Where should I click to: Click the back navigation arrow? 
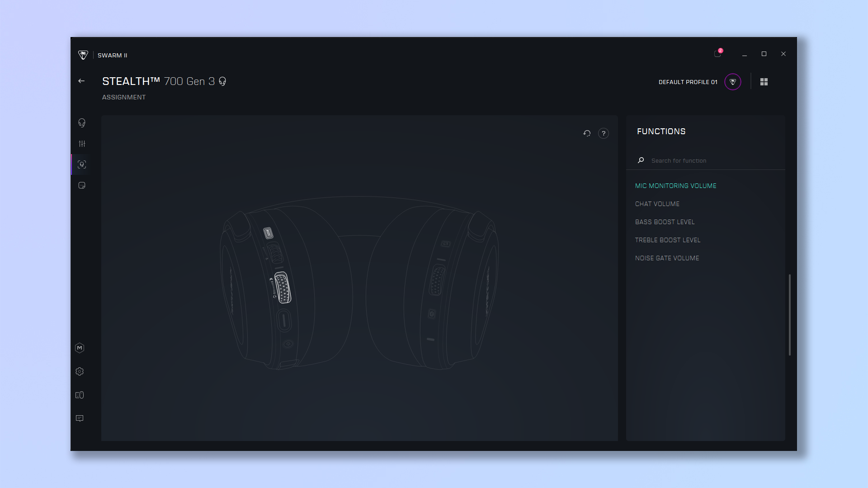tap(82, 81)
